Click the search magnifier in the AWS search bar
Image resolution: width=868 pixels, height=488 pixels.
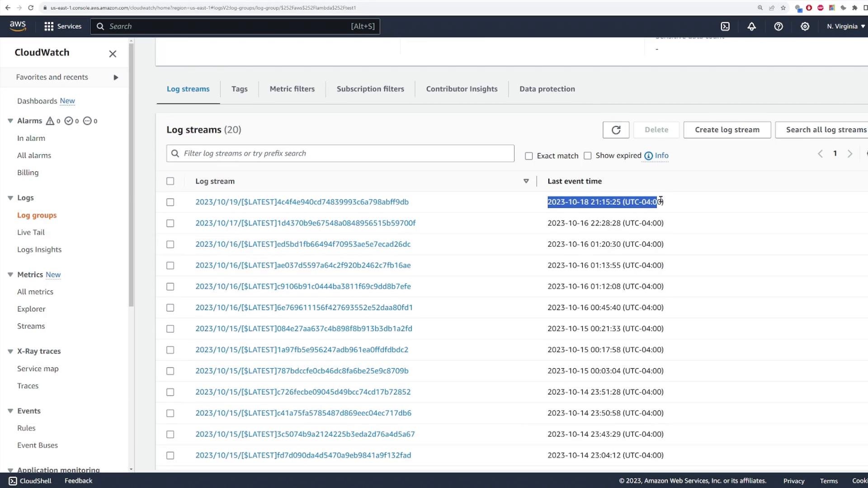[x=100, y=26]
